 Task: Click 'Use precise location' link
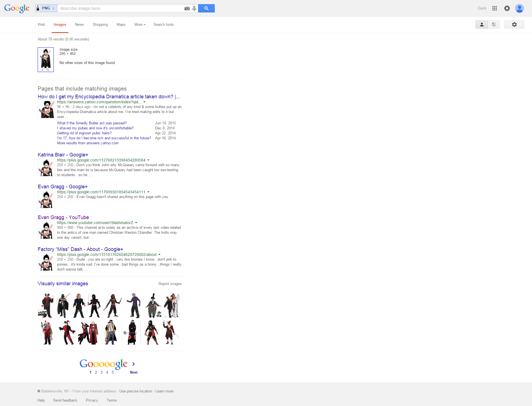click(136, 391)
